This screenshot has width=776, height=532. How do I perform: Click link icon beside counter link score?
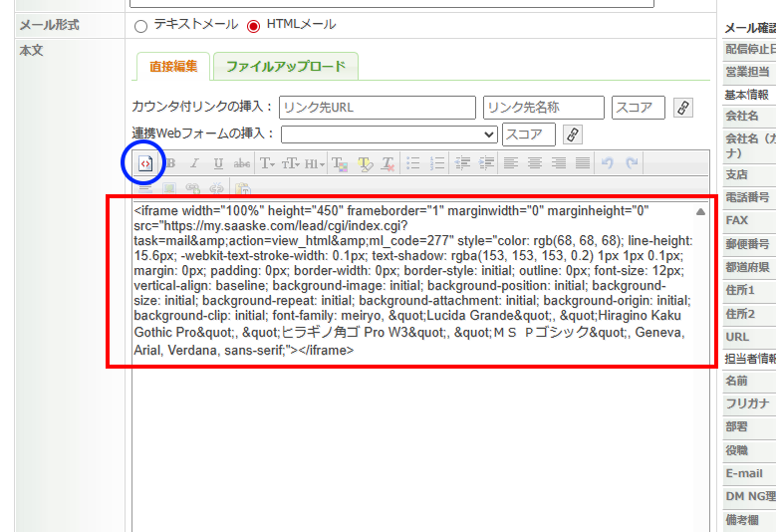pos(683,108)
